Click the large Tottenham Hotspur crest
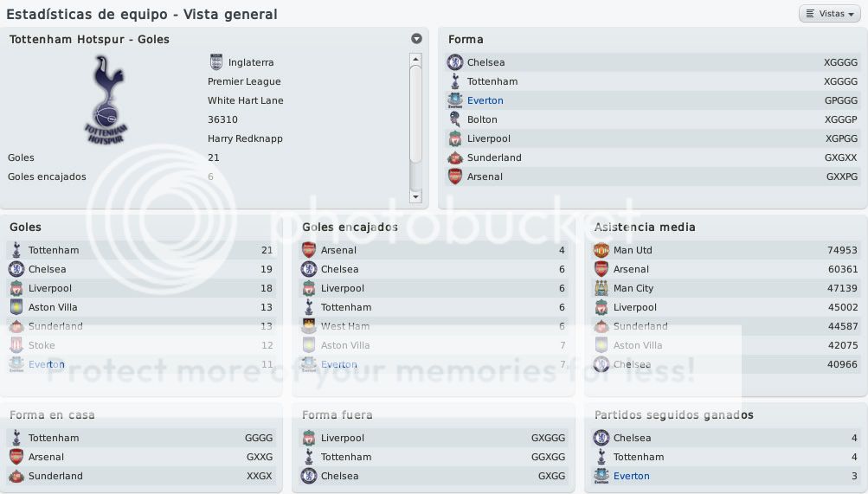This screenshot has width=868, height=494. tap(106, 99)
